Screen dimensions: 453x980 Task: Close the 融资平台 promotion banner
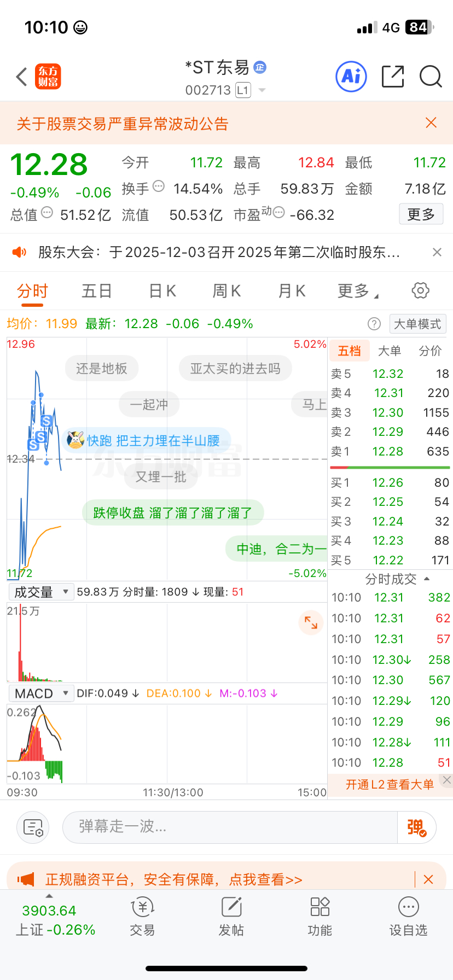(x=428, y=879)
